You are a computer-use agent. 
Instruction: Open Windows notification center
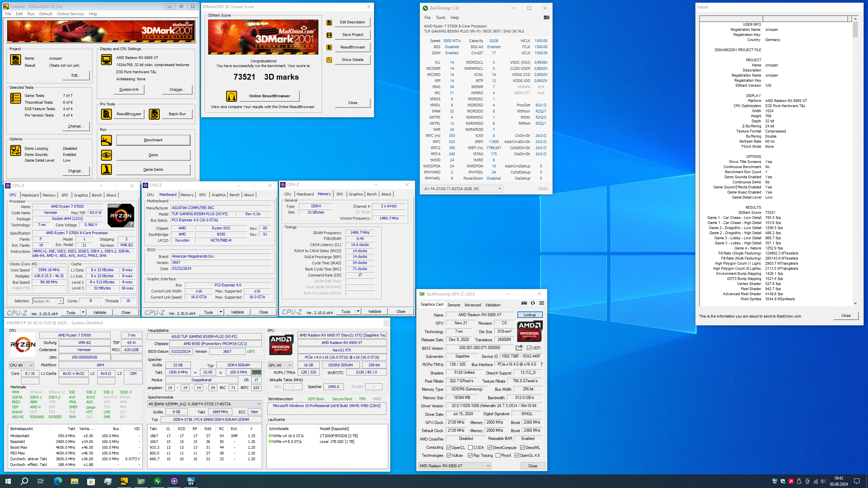click(x=857, y=481)
